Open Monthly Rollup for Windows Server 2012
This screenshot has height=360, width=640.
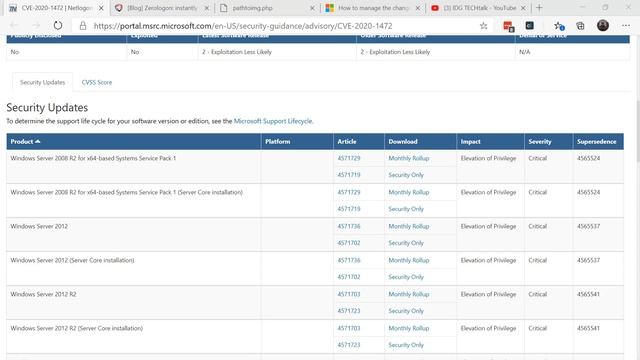(409, 226)
